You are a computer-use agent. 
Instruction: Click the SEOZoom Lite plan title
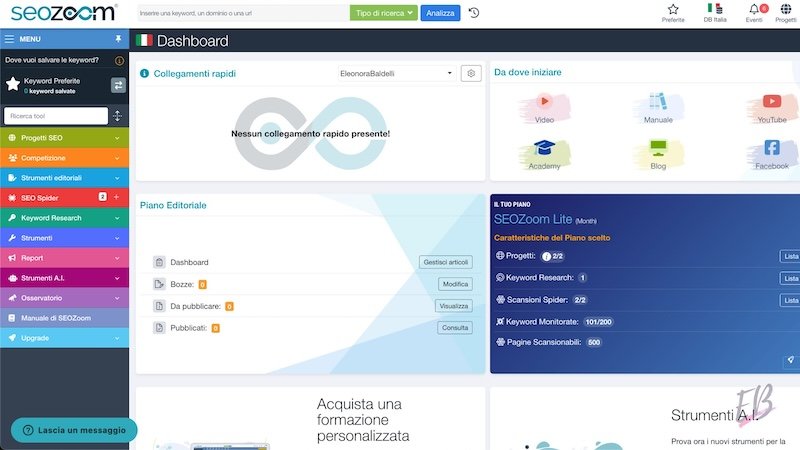pyautogui.click(x=533, y=219)
